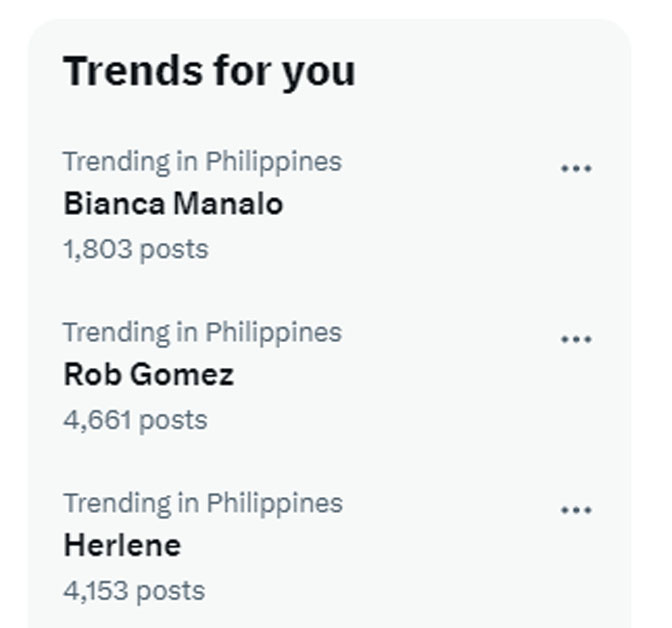This screenshot has height=628, width=672.
Task: Click the 4,153 posts count
Action: tap(134, 590)
